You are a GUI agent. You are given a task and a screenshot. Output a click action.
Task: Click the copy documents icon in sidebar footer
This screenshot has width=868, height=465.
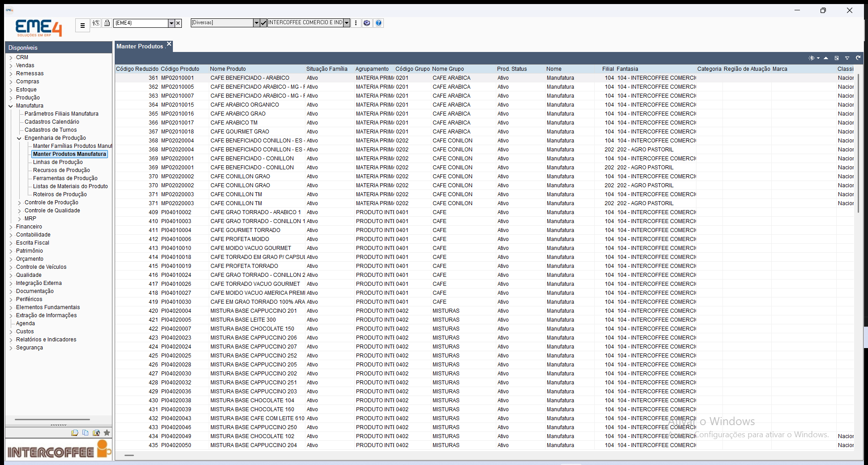pos(86,433)
